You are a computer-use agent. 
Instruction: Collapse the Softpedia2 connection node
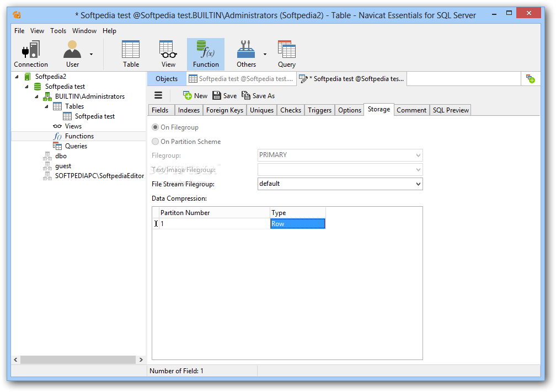click(17, 77)
